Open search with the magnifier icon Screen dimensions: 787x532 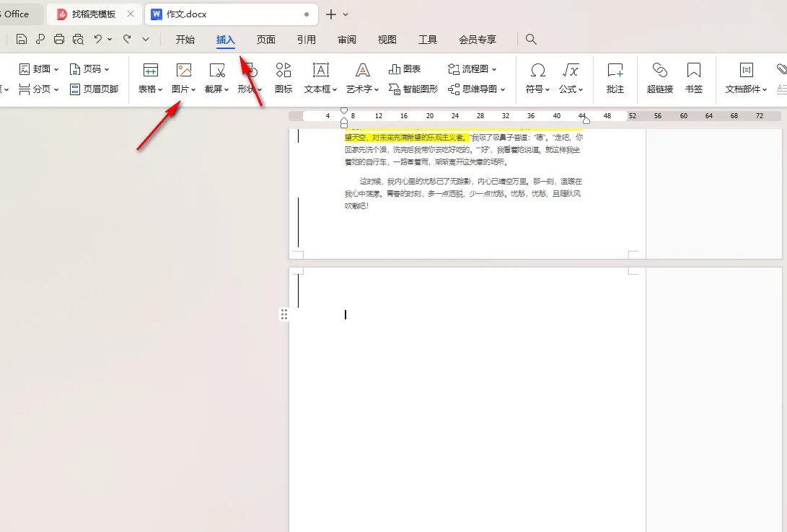pyautogui.click(x=531, y=40)
